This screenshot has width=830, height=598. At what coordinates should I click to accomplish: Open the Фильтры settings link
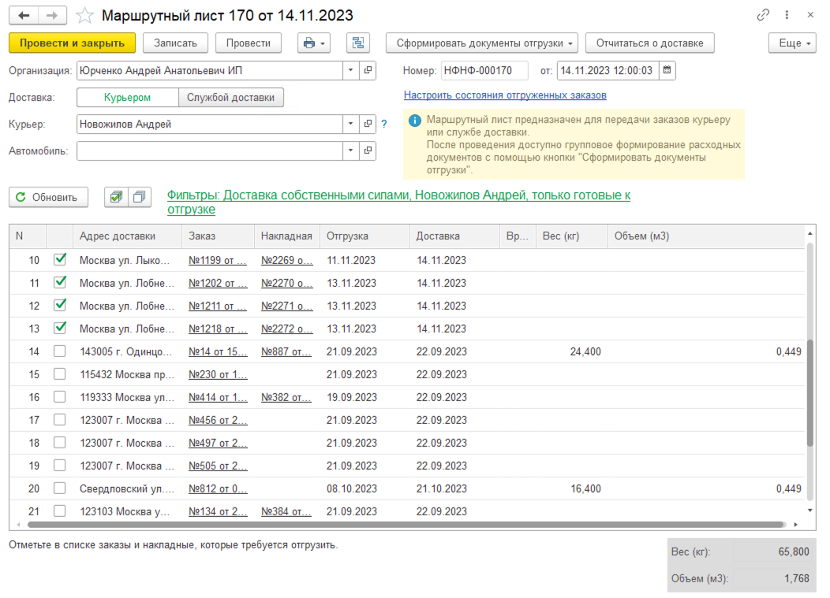click(x=399, y=202)
